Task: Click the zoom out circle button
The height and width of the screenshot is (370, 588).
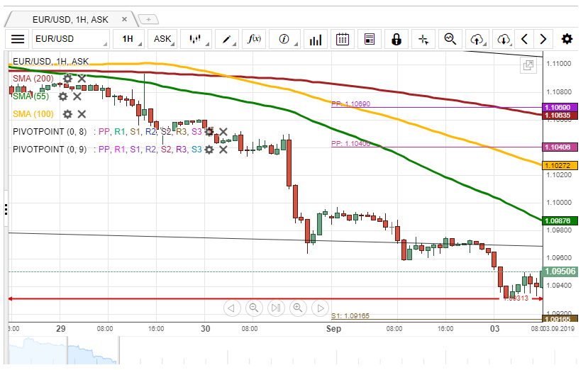Action: point(254,308)
